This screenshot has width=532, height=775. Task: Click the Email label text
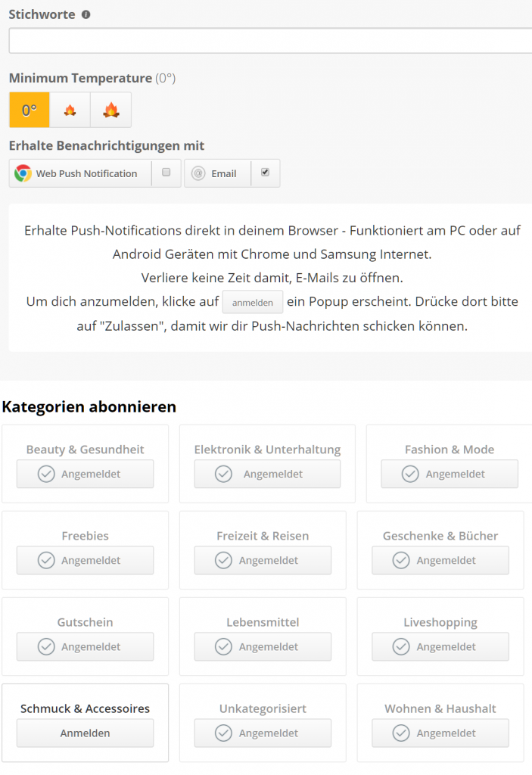(224, 173)
